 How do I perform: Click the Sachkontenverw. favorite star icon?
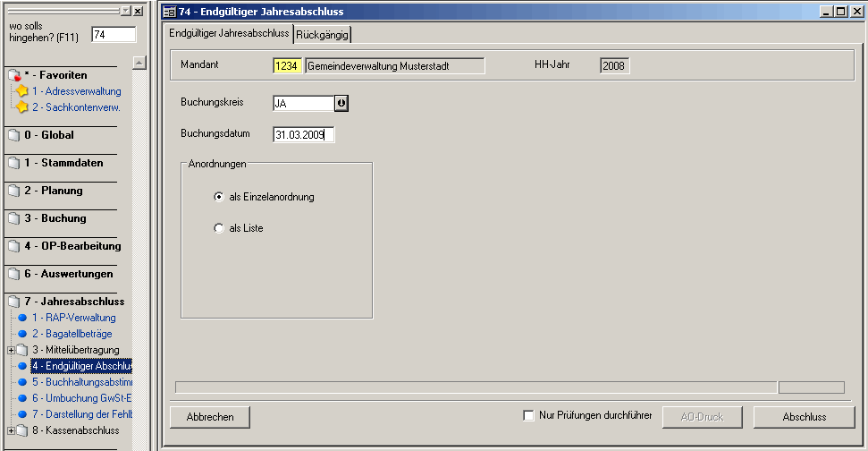(21, 107)
